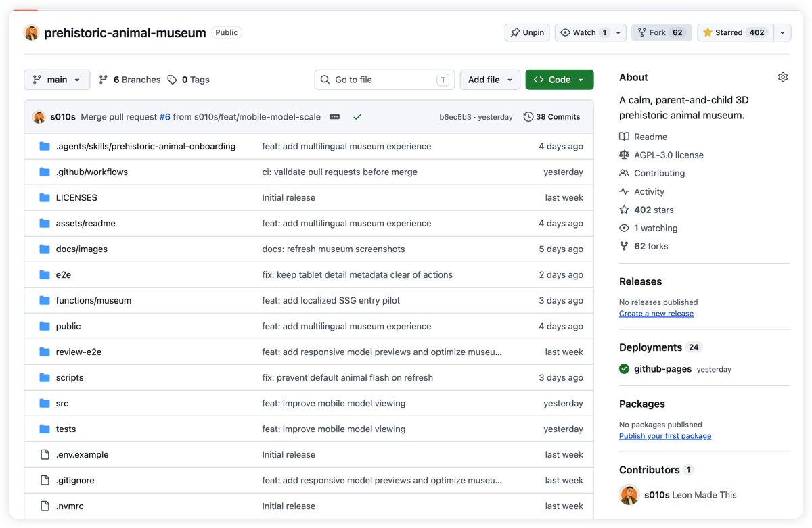This screenshot has width=812, height=528.
Task: Open the functions/museum folder name
Action: pyautogui.click(x=93, y=300)
